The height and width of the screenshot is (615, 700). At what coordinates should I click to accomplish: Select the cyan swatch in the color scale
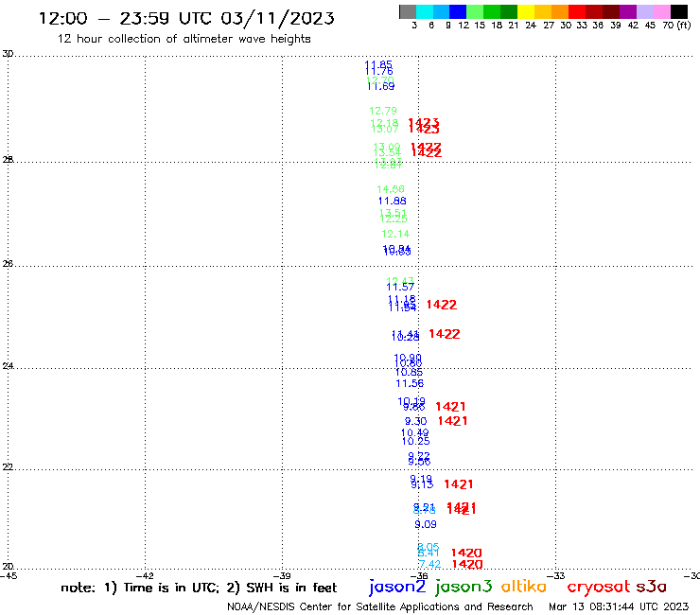pos(424,11)
